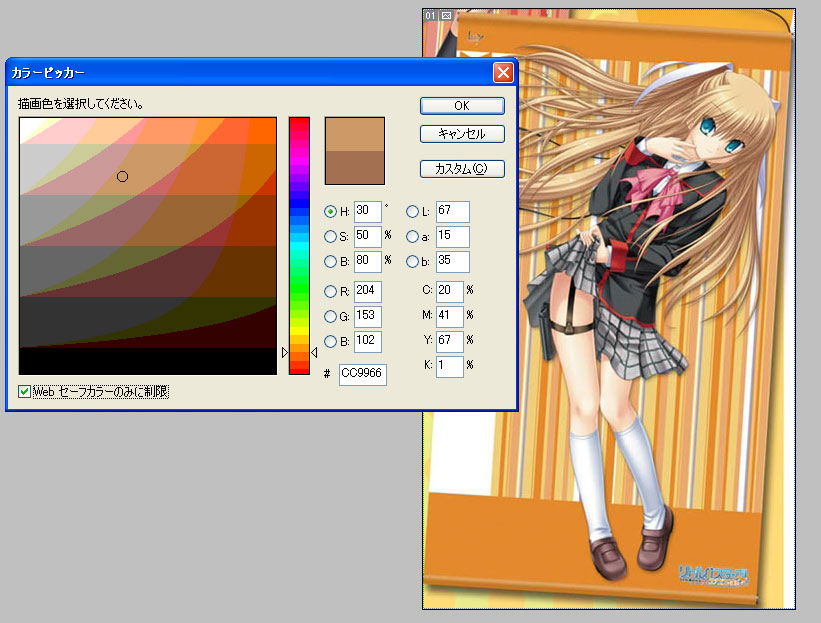Image resolution: width=821 pixels, height=623 pixels.
Task: Click the a field showing 15
Action: (x=453, y=236)
